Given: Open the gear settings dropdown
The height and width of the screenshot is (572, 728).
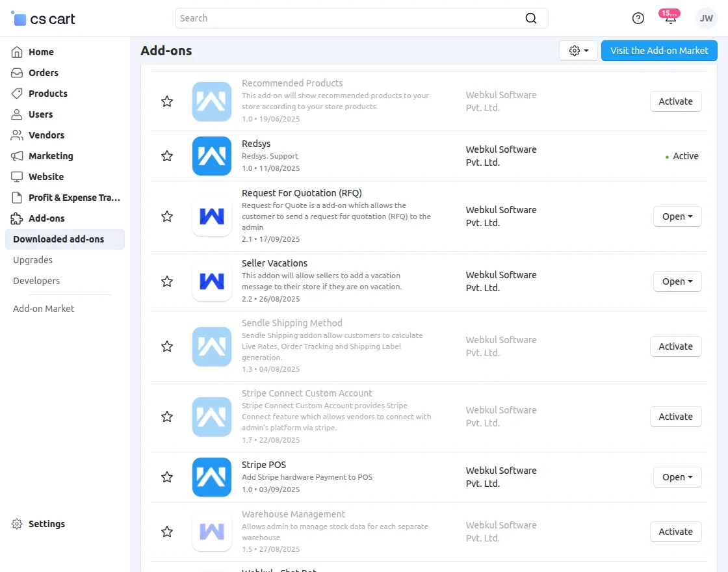Looking at the screenshot, I should point(578,50).
